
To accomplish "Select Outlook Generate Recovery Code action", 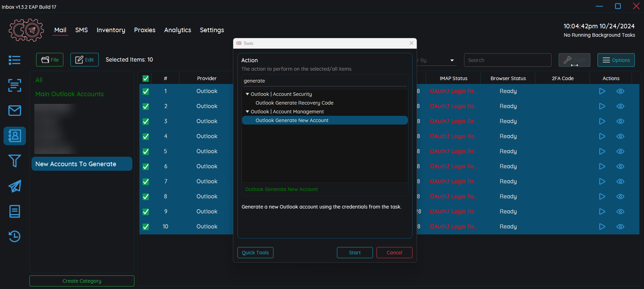I will click(295, 103).
